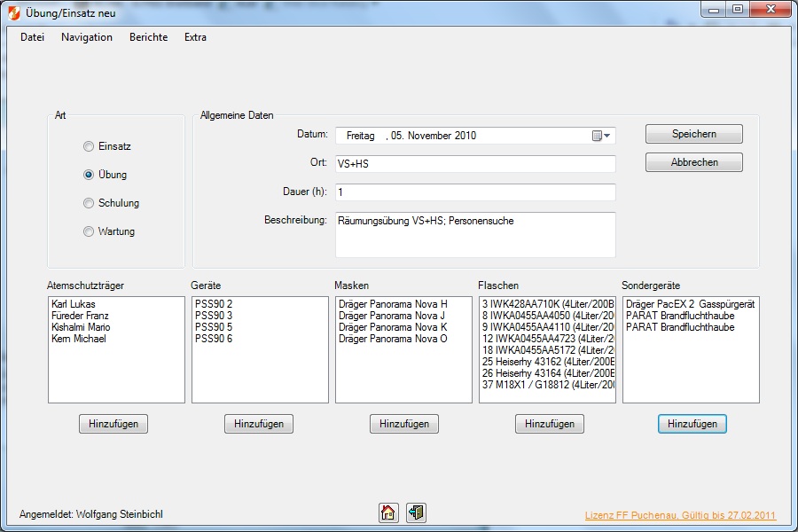Image resolution: width=798 pixels, height=532 pixels.
Task: Select bottle 9 IWKA0455AA4110
Action: coord(548,327)
